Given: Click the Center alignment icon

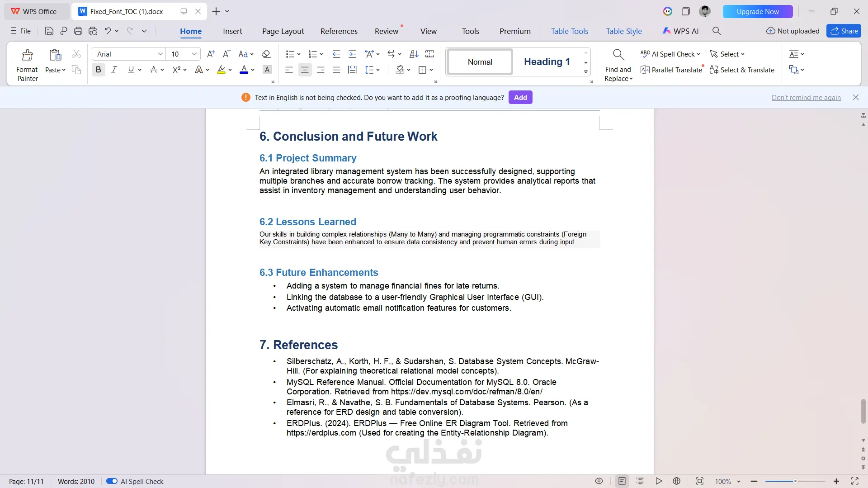Looking at the screenshot, I should click(305, 70).
